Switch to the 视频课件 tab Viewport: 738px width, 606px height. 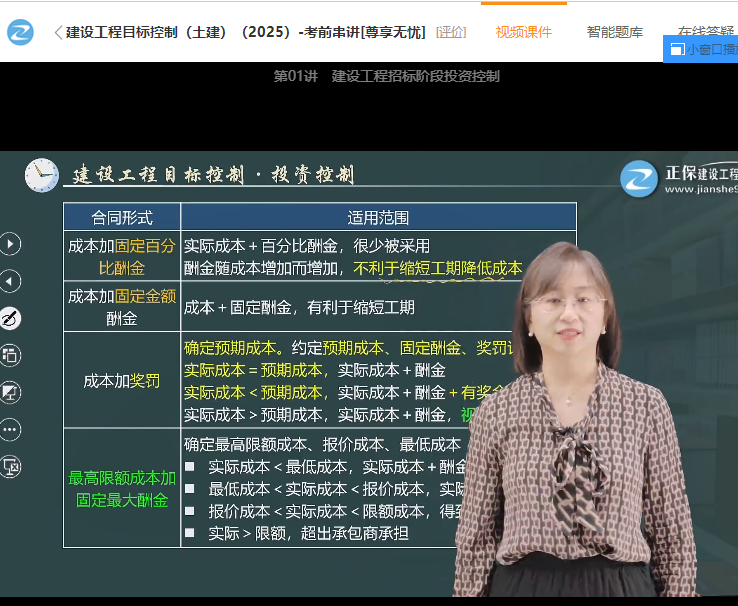pyautogui.click(x=523, y=32)
